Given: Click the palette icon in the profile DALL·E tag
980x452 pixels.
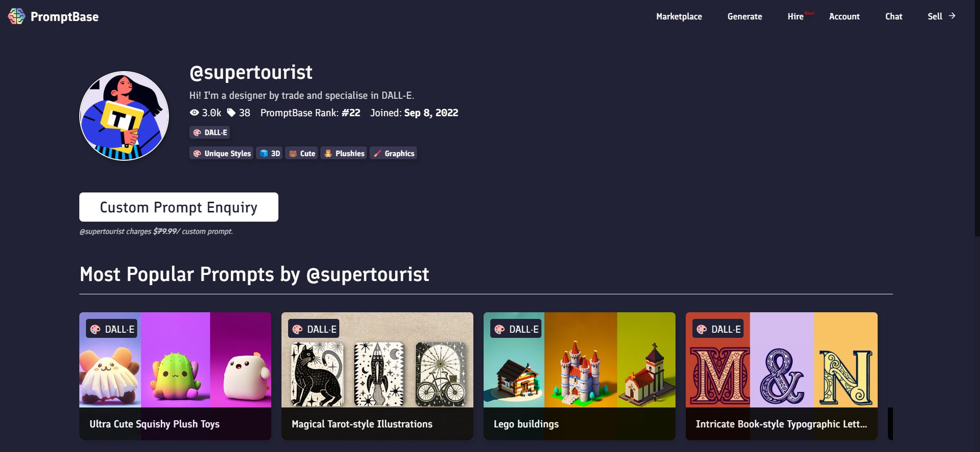Looking at the screenshot, I should click(x=197, y=133).
